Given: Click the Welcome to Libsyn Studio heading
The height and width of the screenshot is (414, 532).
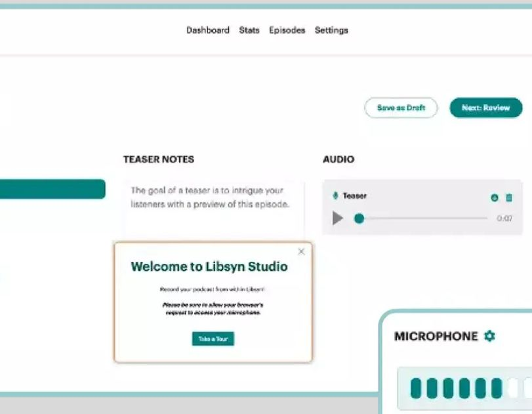Looking at the screenshot, I should coord(209,266).
